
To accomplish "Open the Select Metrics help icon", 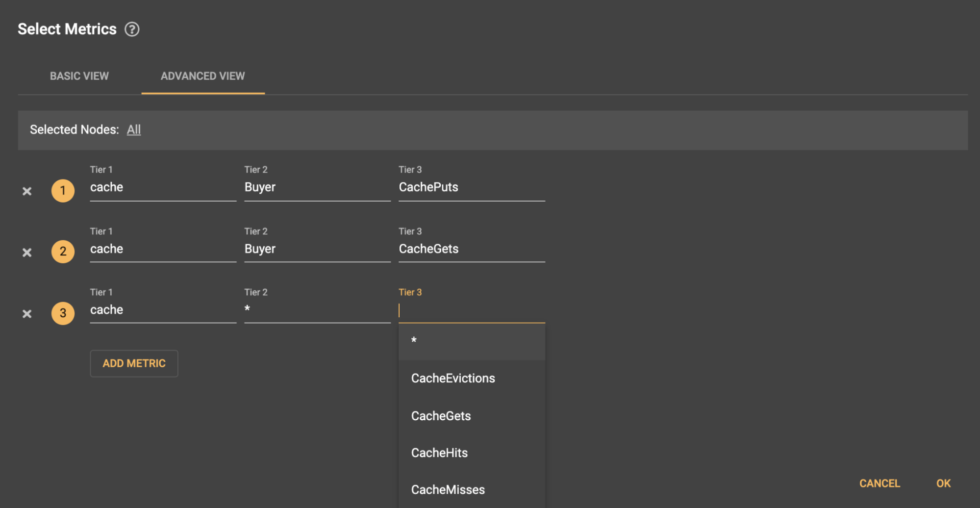I will [x=132, y=29].
